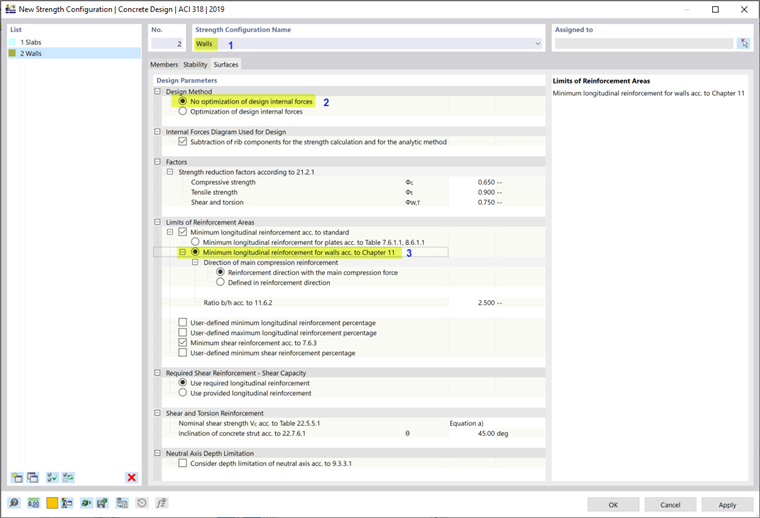Click shear and torsion value 0.750
Viewport: 760px width, 518px height.
[486, 202]
